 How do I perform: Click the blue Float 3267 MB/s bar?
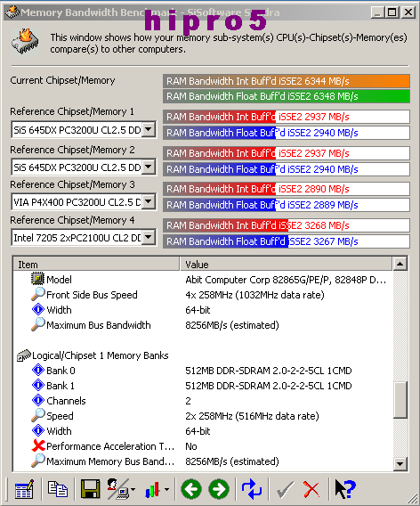[287, 241]
